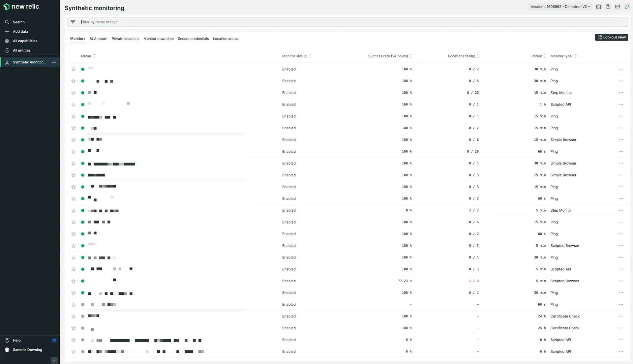Viewport: 633px width, 364px height.
Task: Open the query builder console icon
Action: point(599,7)
